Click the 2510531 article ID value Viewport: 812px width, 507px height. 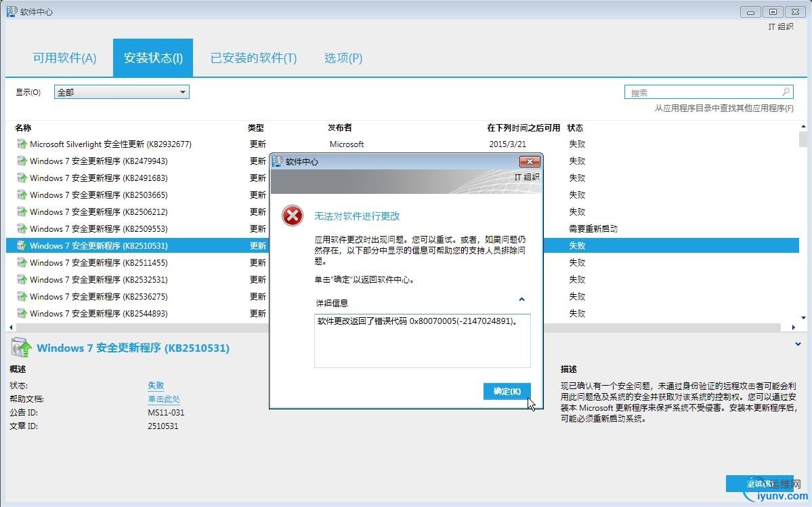coord(163,426)
